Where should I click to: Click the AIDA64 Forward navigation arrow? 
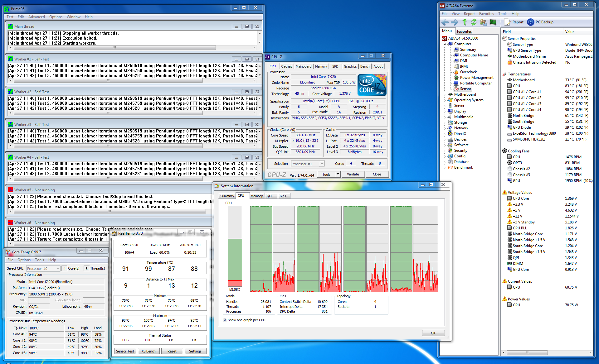[x=455, y=22]
